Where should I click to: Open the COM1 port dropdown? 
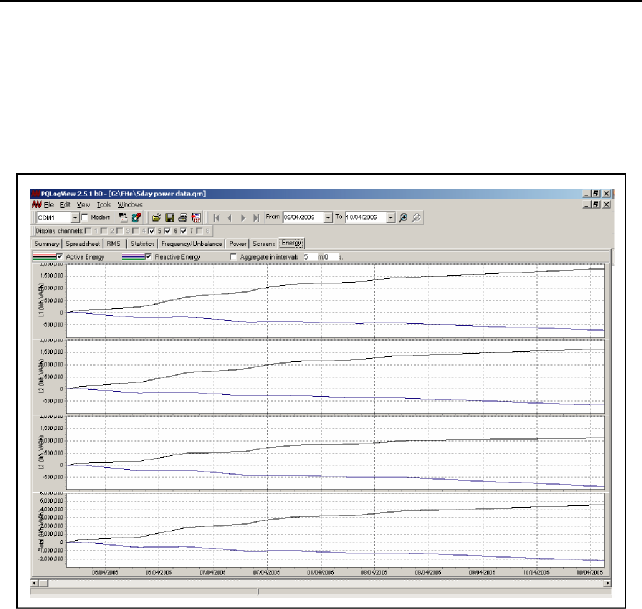pyautogui.click(x=75, y=217)
